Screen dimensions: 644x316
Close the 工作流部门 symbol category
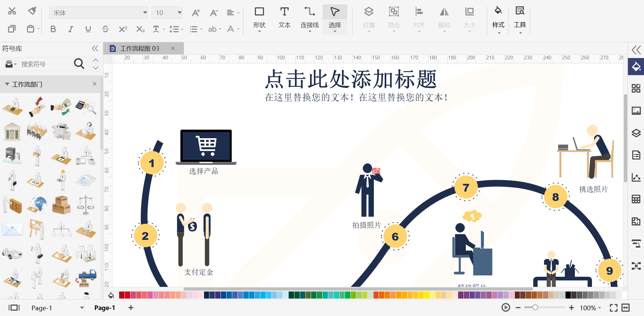tap(95, 84)
